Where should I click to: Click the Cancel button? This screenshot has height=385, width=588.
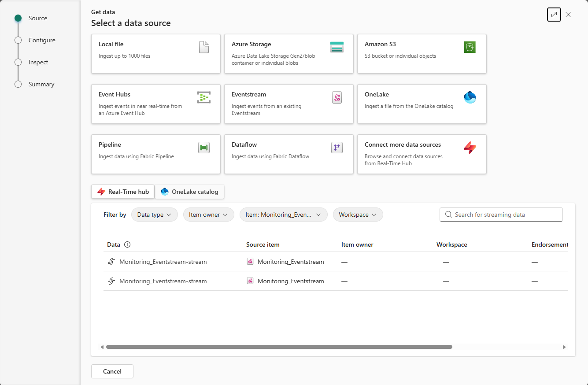point(112,371)
